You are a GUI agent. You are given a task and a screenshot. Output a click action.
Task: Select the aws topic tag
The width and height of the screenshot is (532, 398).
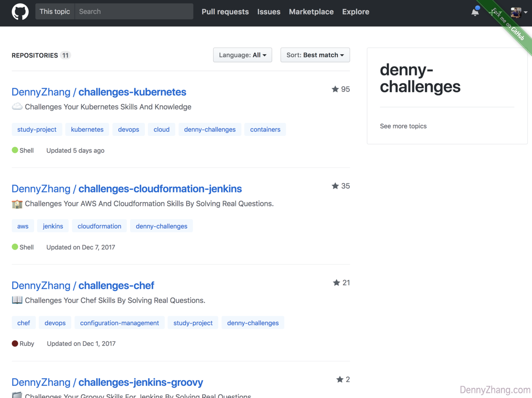click(x=23, y=226)
